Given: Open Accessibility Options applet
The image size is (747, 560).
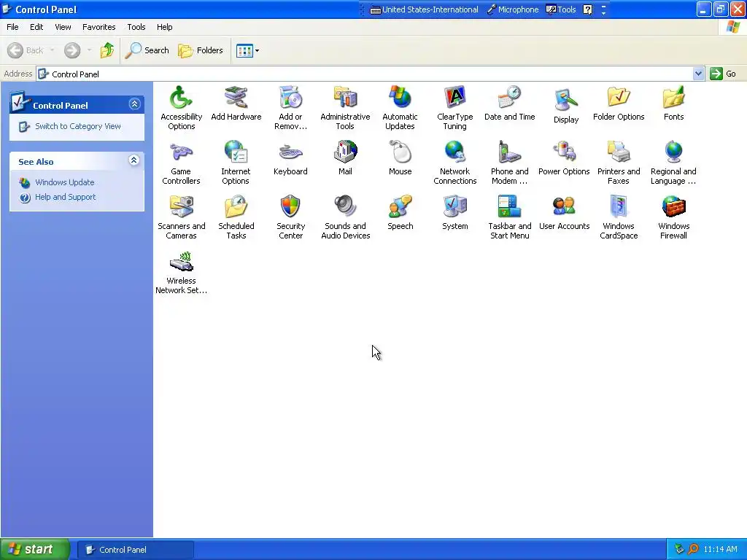Looking at the screenshot, I should click(x=181, y=98).
